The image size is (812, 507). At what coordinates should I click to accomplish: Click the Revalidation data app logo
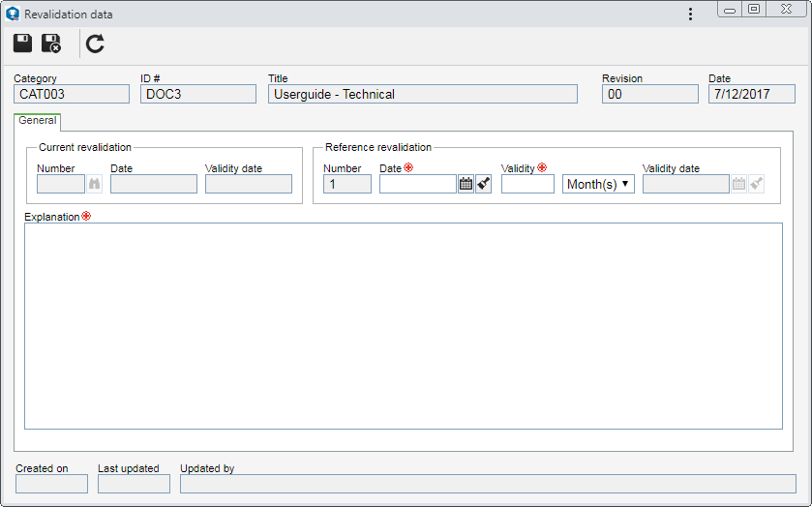point(13,14)
